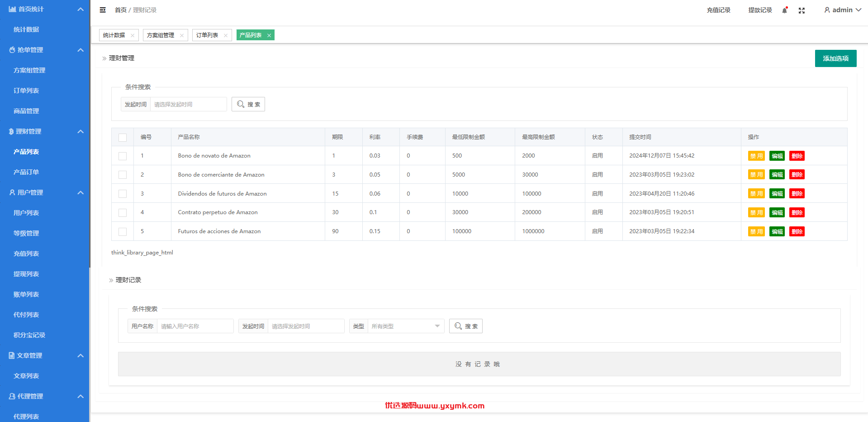Collapse the 理财管理 sidebar section chevron
Viewport: 868px width, 422px height.
point(81,131)
